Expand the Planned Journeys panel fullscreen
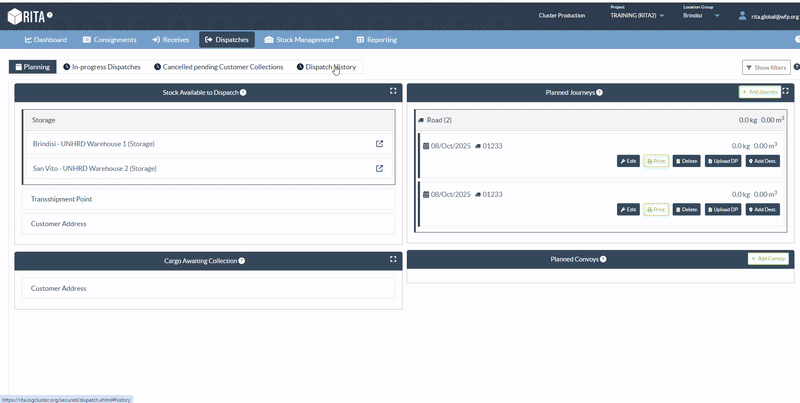Image resolution: width=800 pixels, height=403 pixels. [786, 92]
